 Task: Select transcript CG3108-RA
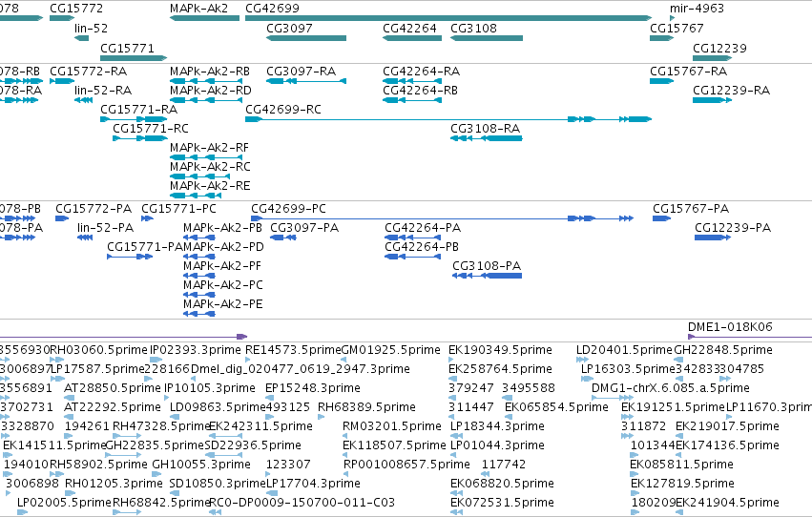point(487,138)
